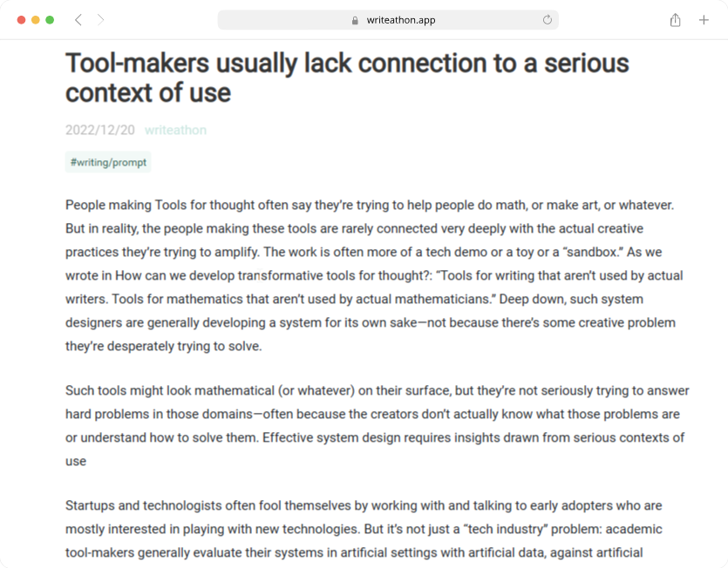Select the #writing/prompt tag
Viewport: 728px width, 568px height.
[x=108, y=162]
